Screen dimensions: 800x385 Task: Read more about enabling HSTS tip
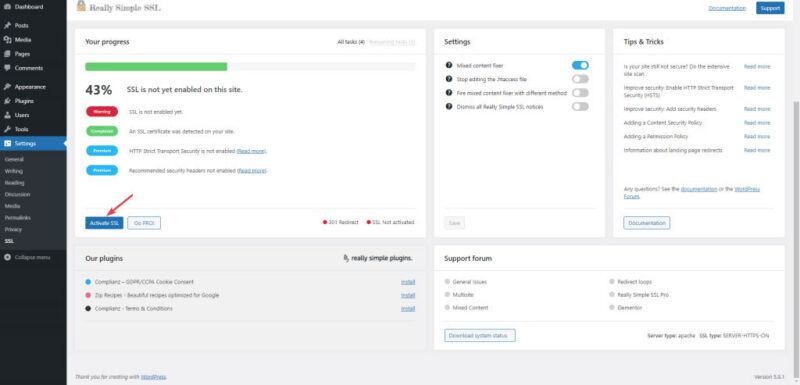click(x=757, y=88)
